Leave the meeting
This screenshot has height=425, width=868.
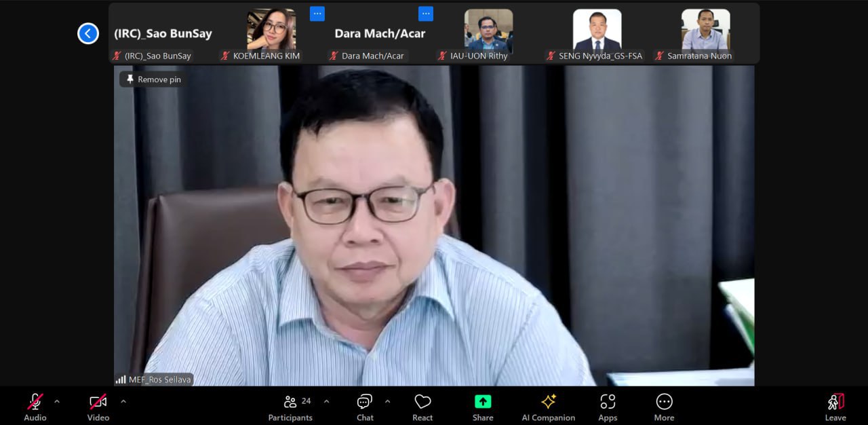(x=835, y=408)
